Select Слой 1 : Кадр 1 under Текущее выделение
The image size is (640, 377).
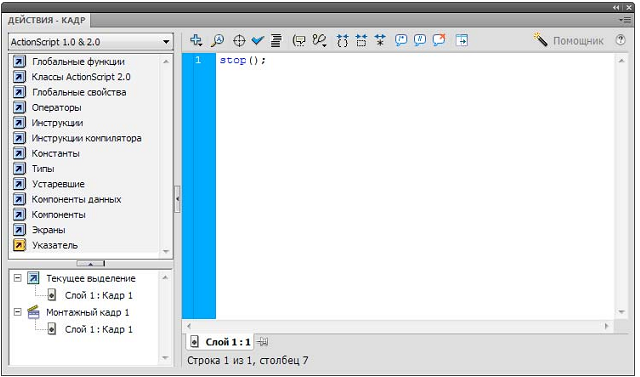99,295
